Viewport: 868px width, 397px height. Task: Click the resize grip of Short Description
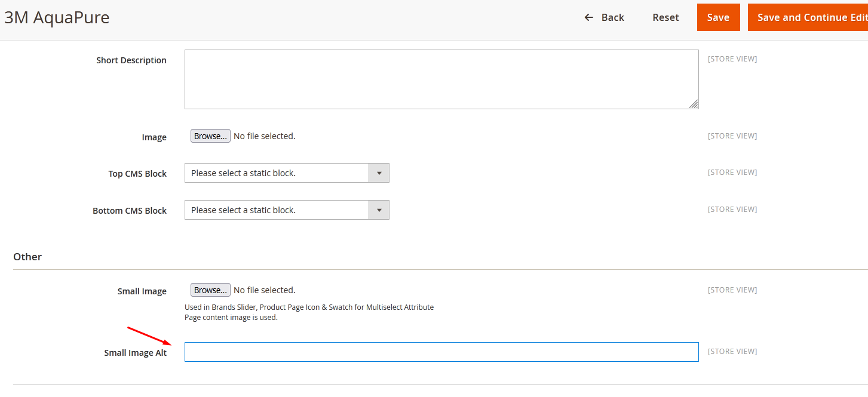click(x=694, y=104)
